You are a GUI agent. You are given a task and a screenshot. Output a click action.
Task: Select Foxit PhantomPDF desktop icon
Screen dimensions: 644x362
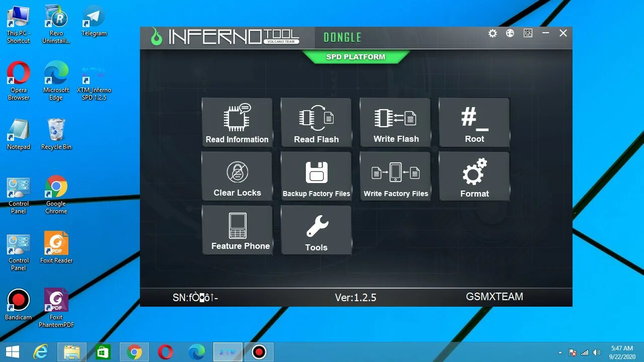pyautogui.click(x=56, y=308)
